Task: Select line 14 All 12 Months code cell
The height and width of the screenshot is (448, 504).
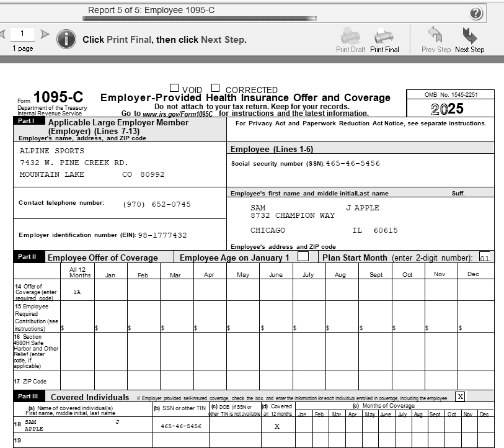Action: click(77, 291)
